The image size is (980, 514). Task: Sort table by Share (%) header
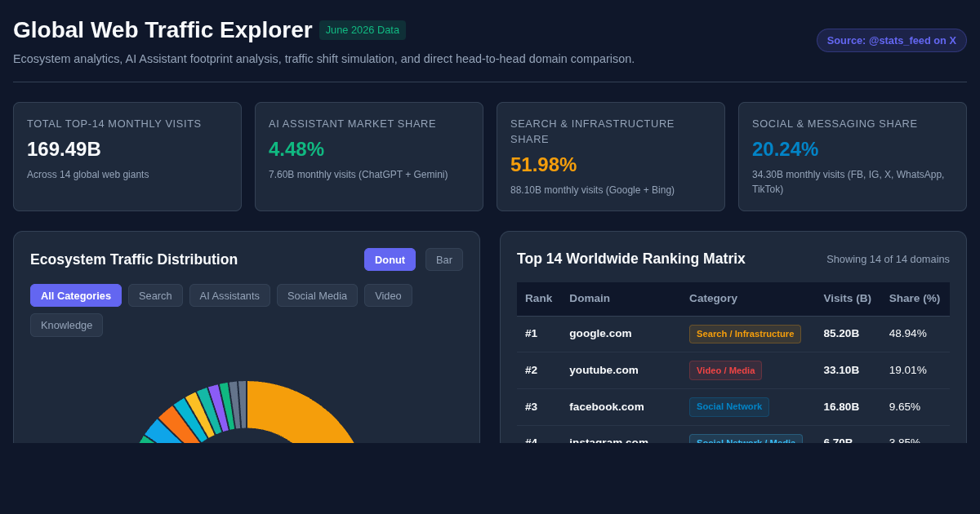pyautogui.click(x=915, y=299)
